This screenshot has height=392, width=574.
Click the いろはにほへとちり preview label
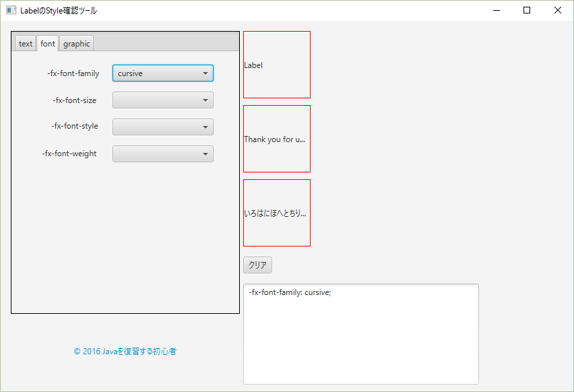(x=276, y=212)
